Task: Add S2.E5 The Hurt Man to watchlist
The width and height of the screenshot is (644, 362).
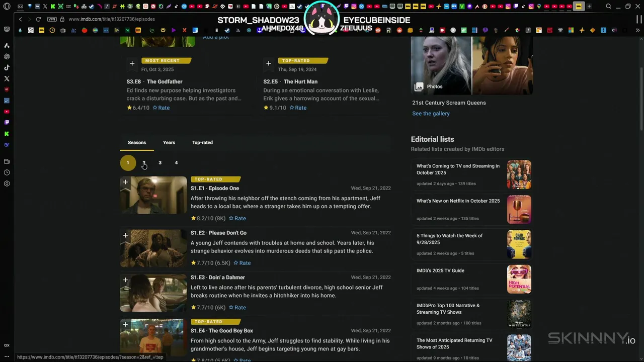Action: pyautogui.click(x=269, y=63)
